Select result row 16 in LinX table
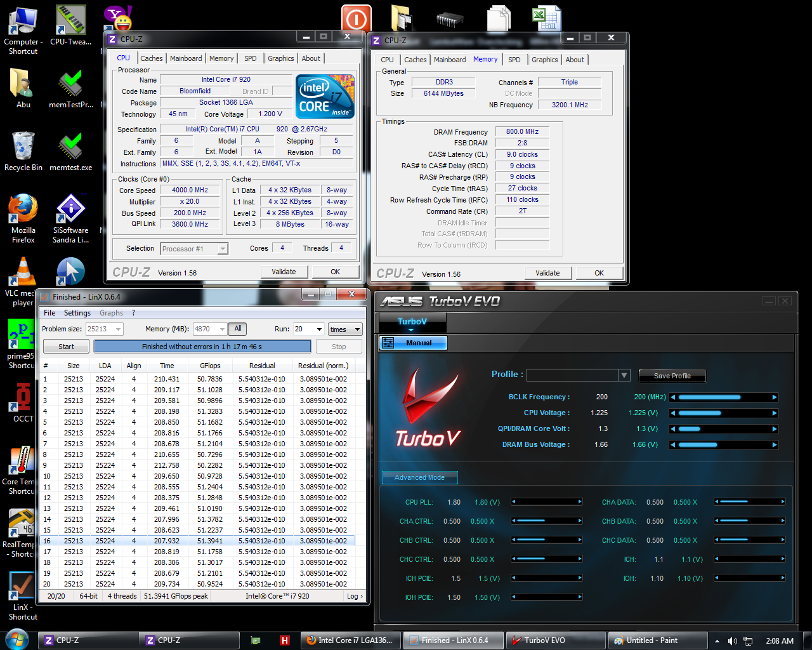This screenshot has height=650, width=812. [x=197, y=541]
